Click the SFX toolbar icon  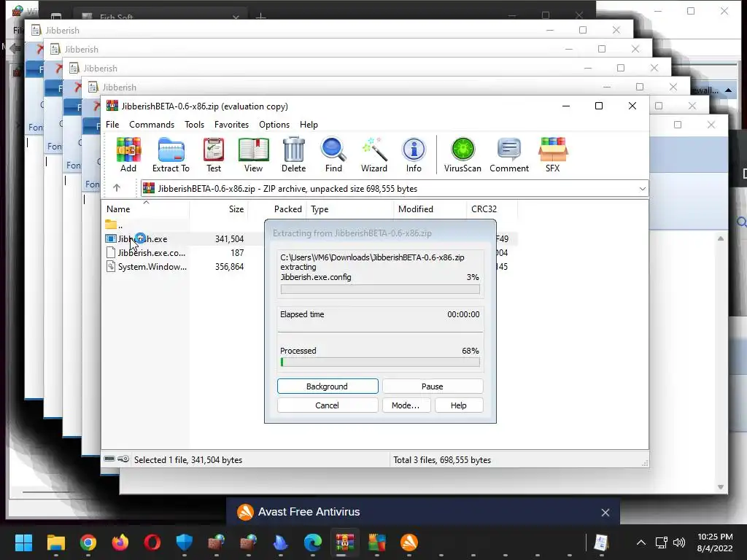pos(553,155)
